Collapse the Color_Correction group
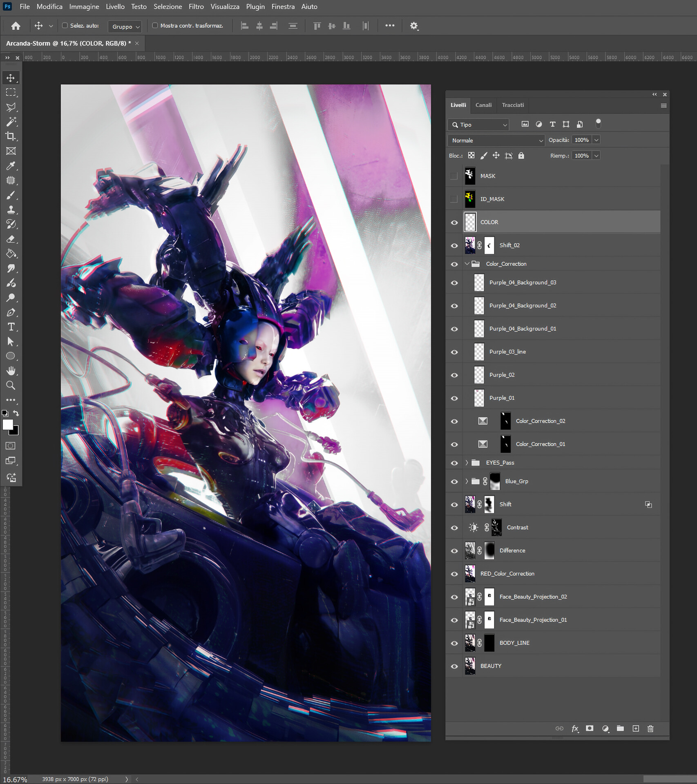The width and height of the screenshot is (697, 784). [x=467, y=264]
